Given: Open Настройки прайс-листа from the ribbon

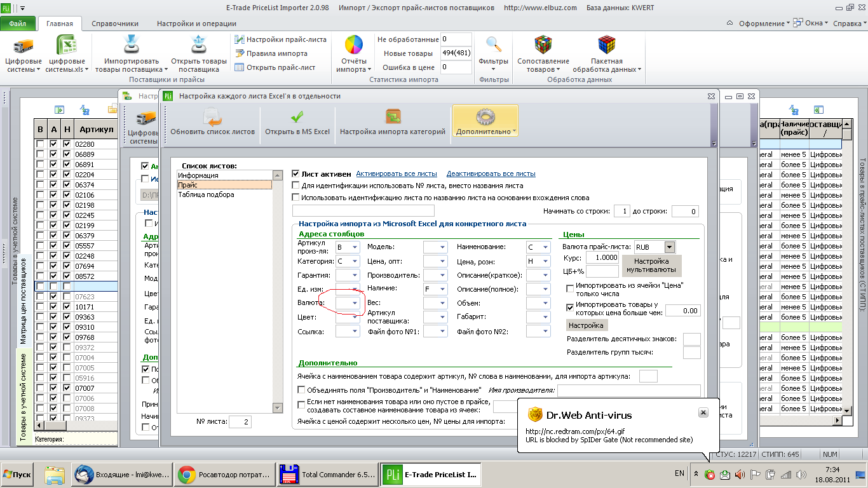Looking at the screenshot, I should (280, 39).
